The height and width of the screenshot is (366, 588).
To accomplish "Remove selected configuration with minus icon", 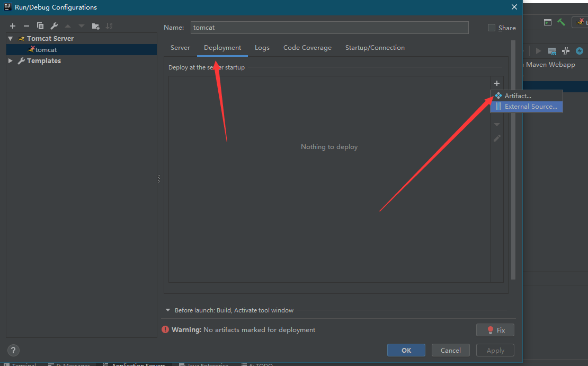I will click(26, 26).
